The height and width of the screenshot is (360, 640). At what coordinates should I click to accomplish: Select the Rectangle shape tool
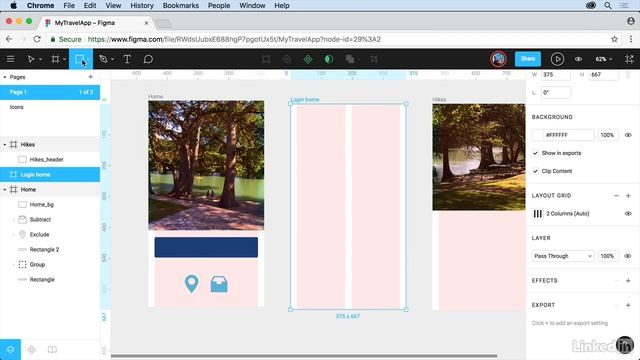pos(79,59)
